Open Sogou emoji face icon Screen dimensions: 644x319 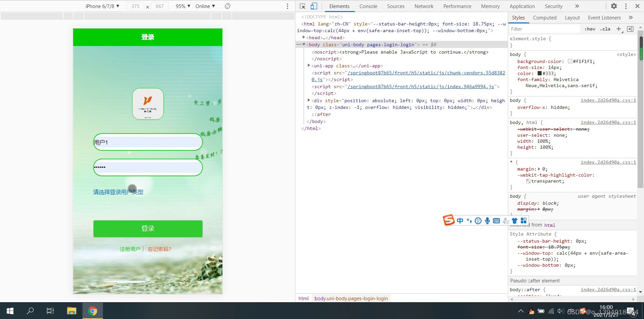click(x=478, y=220)
